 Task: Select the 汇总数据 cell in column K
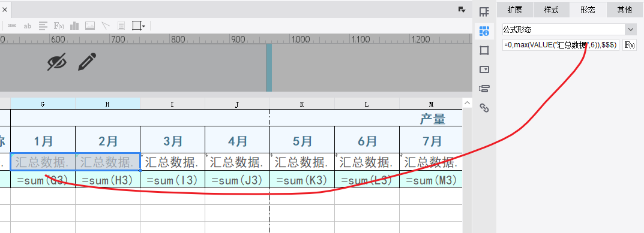302,162
